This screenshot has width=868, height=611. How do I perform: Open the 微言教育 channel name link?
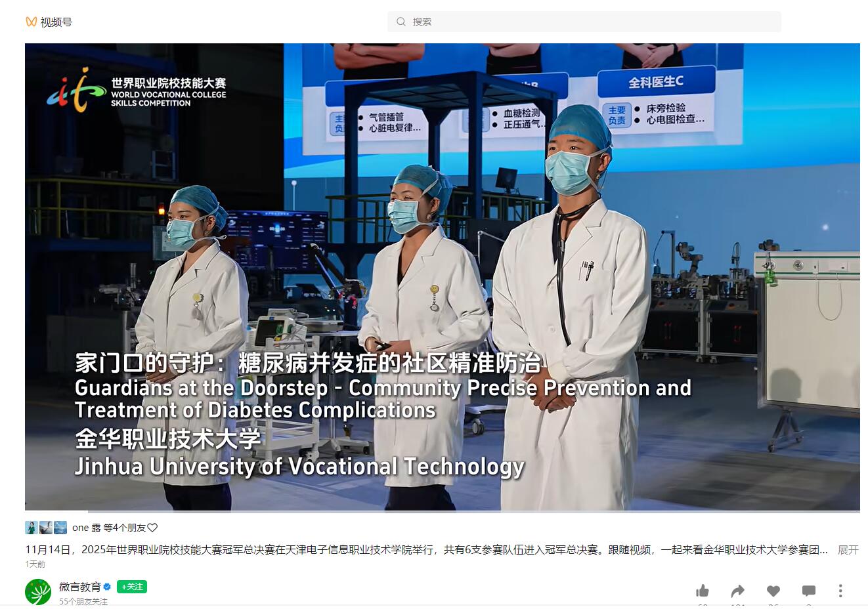click(x=80, y=587)
